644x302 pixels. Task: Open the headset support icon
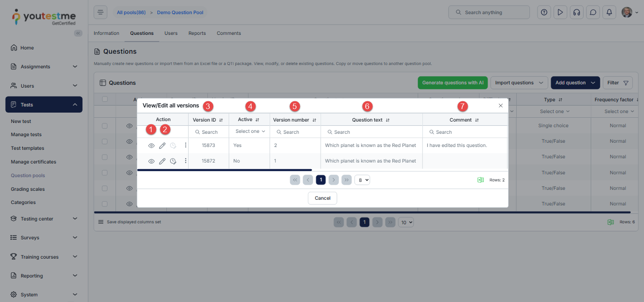click(x=577, y=12)
